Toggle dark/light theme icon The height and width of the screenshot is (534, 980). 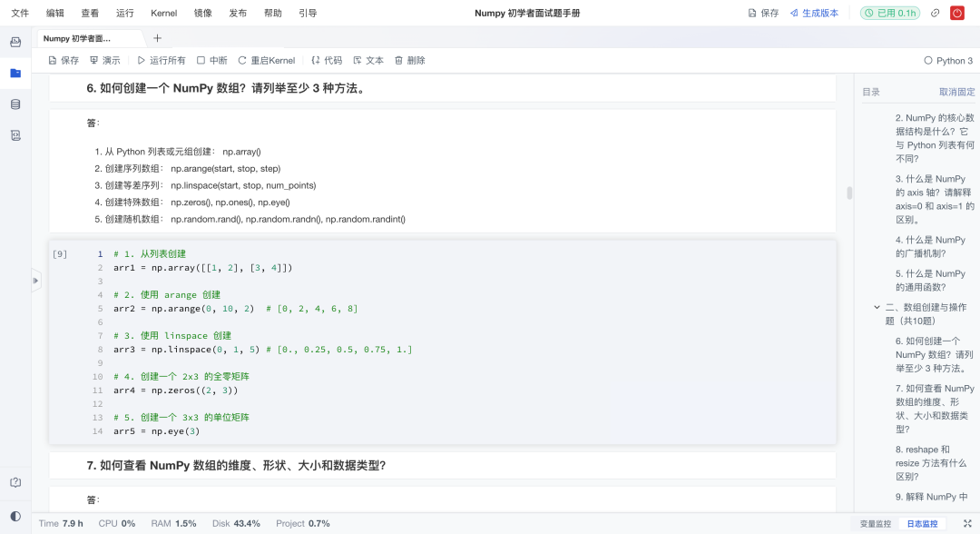point(15,516)
